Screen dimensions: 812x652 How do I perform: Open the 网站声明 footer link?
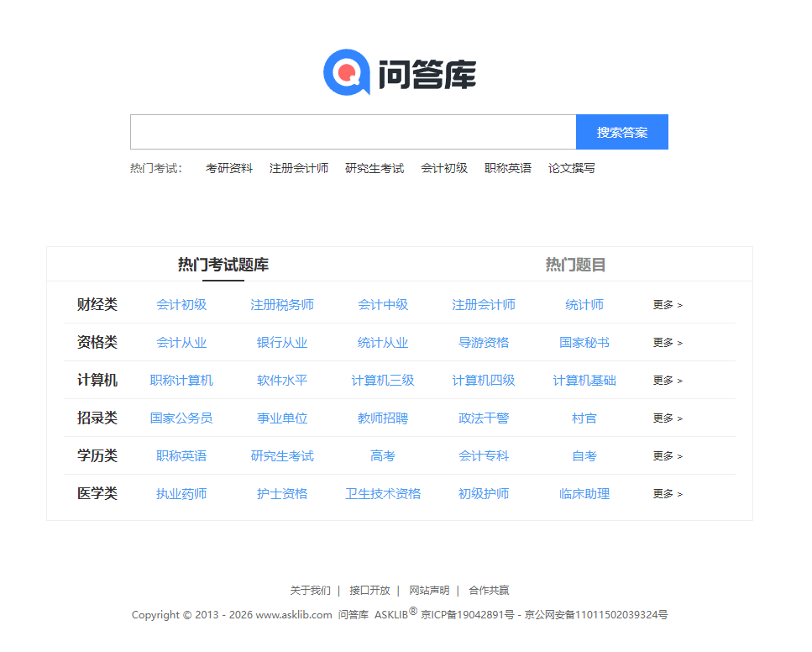(429, 591)
